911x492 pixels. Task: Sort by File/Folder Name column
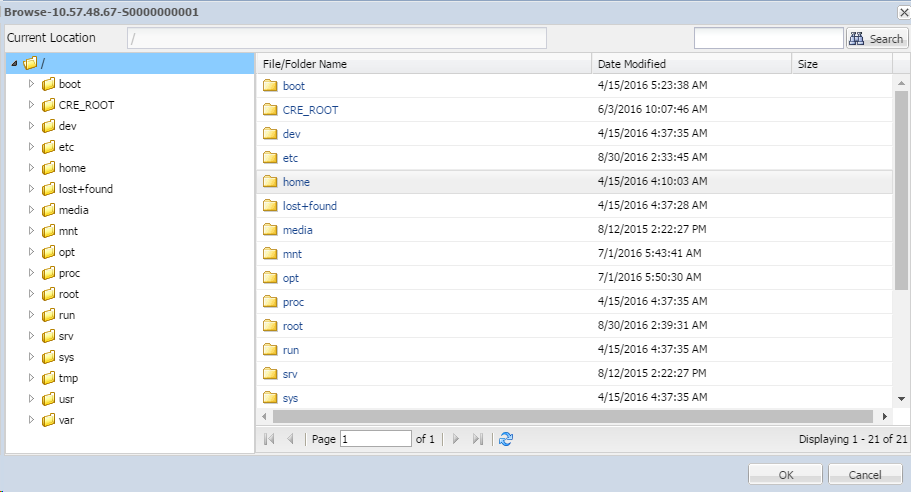[x=424, y=64]
